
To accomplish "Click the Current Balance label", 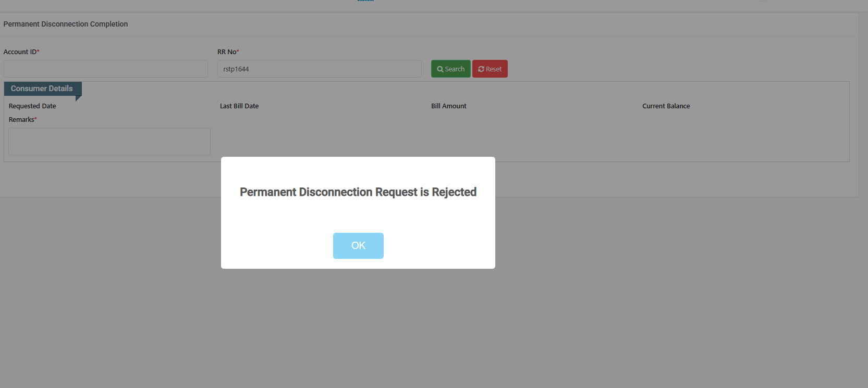I will [x=666, y=106].
